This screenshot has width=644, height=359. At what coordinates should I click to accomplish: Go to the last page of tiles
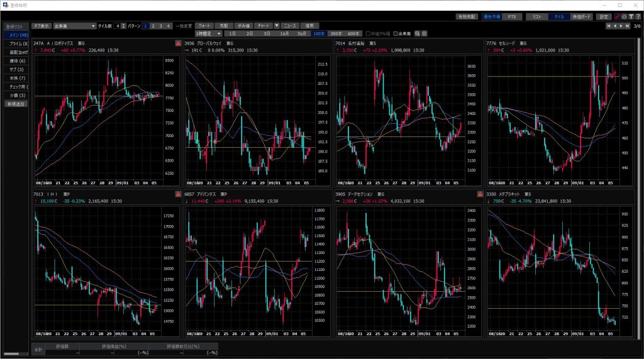627,26
